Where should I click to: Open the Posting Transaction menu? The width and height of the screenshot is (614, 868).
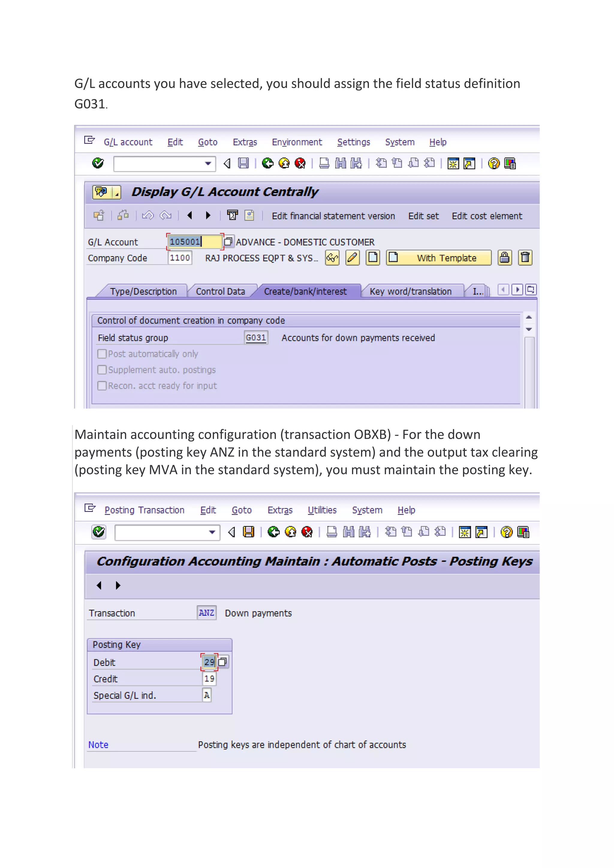tap(145, 510)
